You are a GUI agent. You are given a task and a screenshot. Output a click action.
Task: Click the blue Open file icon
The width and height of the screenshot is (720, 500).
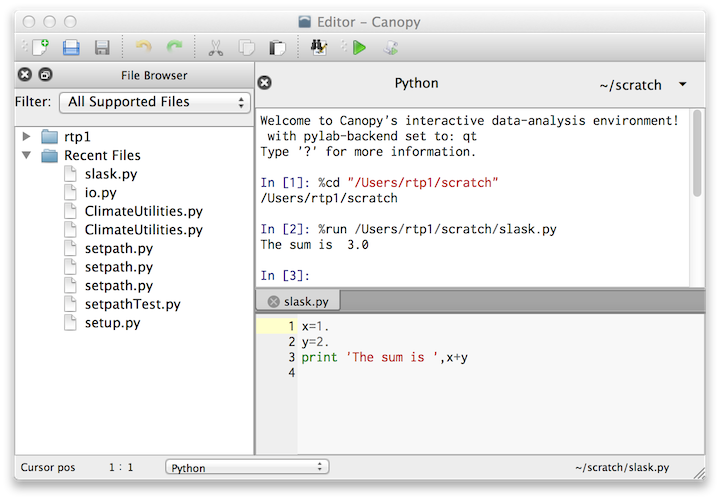71,47
